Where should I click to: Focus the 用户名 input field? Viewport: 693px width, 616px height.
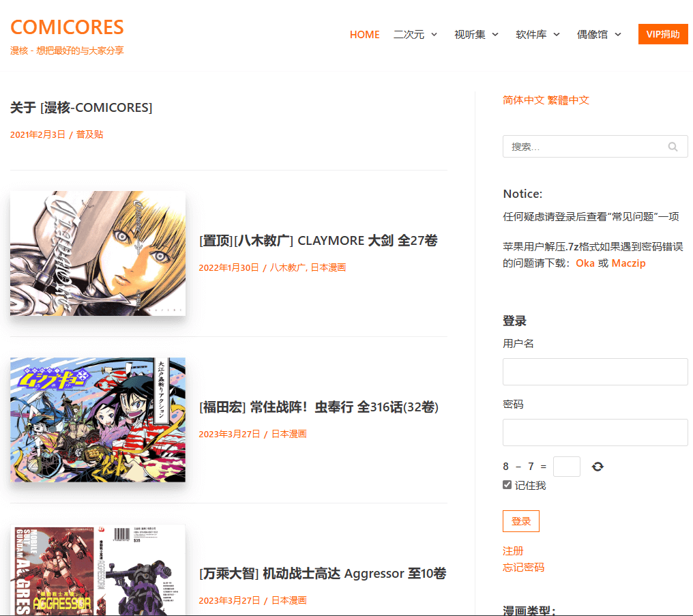tap(595, 372)
